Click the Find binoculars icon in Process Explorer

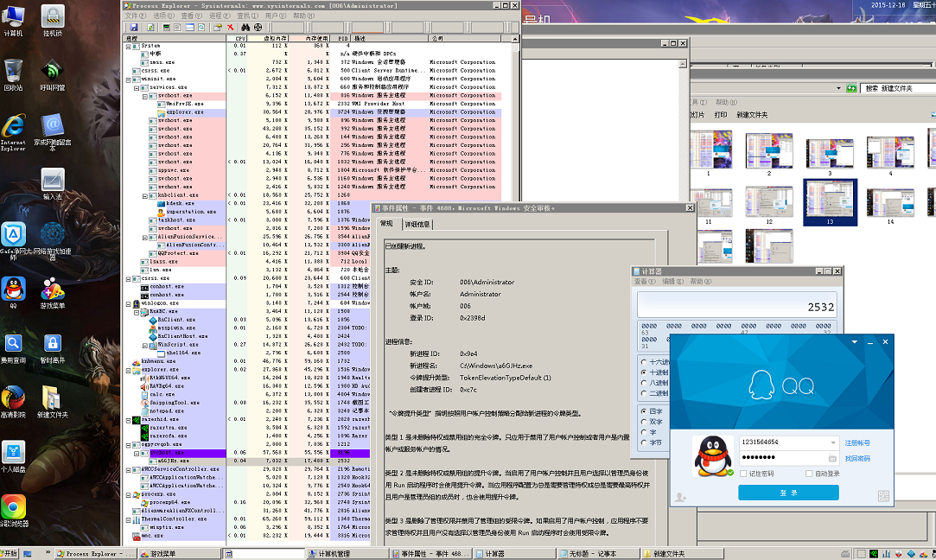pyautogui.click(x=245, y=28)
